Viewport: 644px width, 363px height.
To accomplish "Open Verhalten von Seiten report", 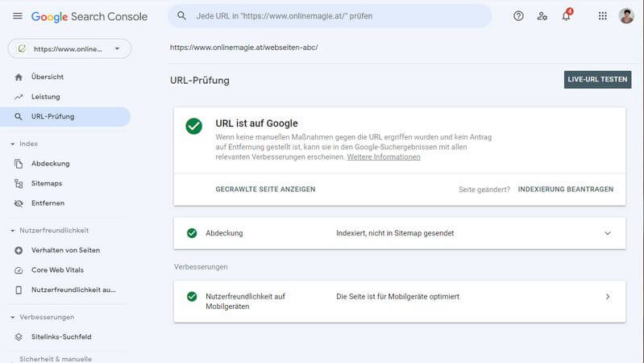I will [65, 250].
